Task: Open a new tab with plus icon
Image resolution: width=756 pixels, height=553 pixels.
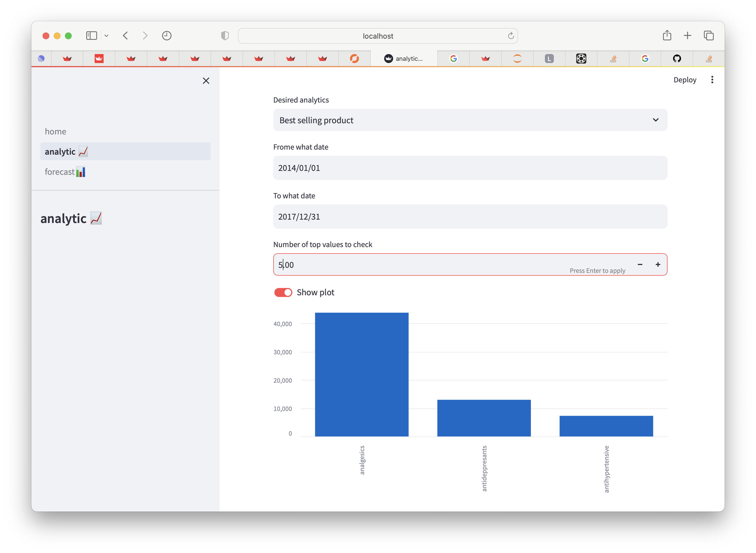Action: 687,36
